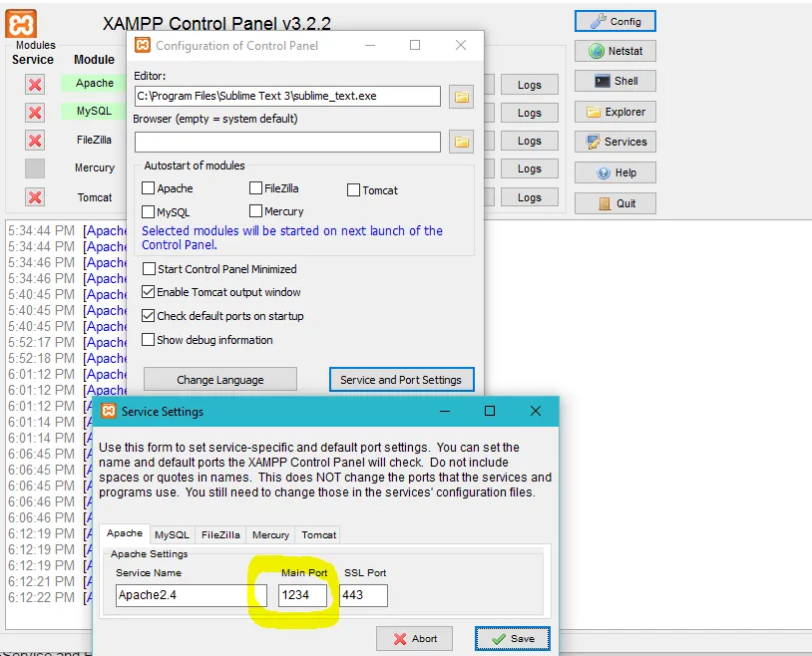Abort the Service Settings changes
Image resolution: width=812 pixels, height=656 pixels.
(x=414, y=638)
